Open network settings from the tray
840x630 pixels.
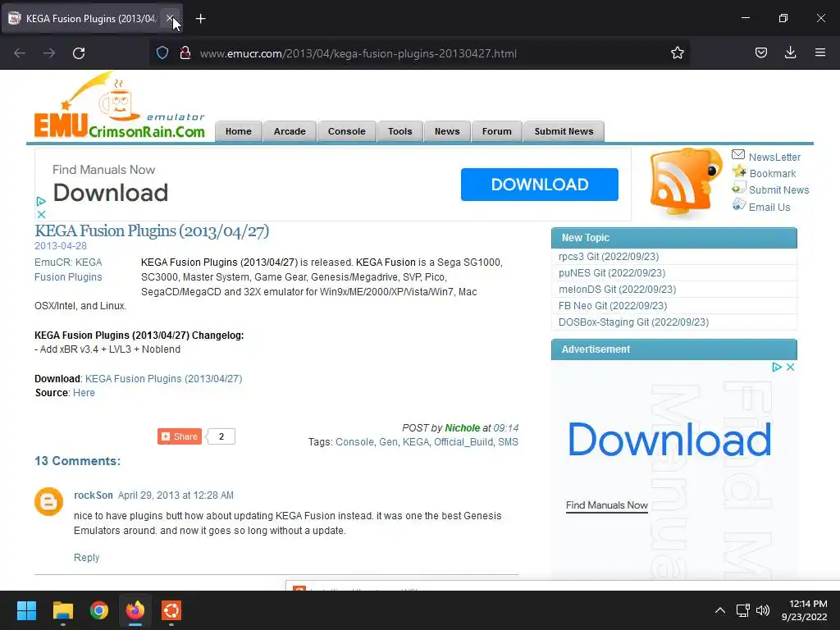[x=742, y=610]
